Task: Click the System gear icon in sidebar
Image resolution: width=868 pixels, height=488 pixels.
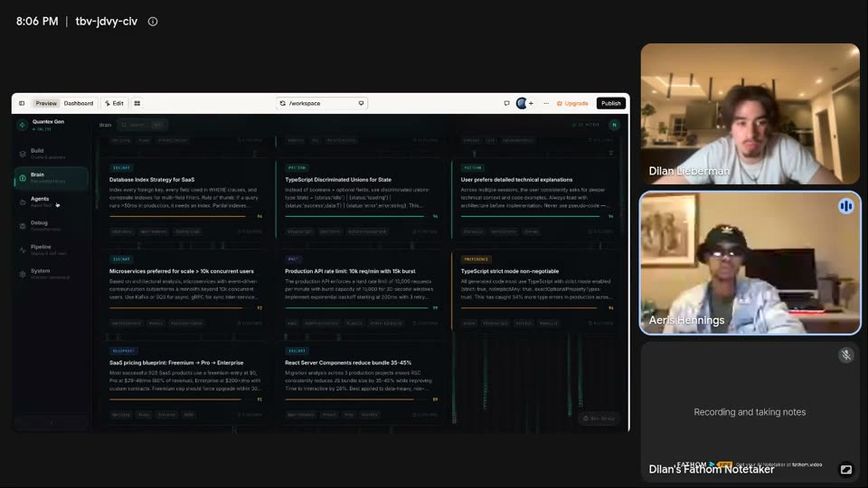Action: pos(23,275)
